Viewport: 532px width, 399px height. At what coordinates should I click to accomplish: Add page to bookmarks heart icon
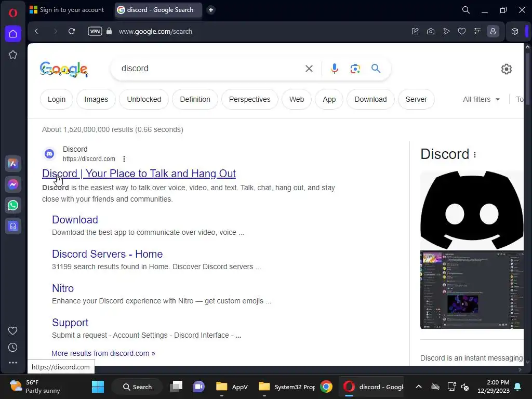click(x=462, y=31)
